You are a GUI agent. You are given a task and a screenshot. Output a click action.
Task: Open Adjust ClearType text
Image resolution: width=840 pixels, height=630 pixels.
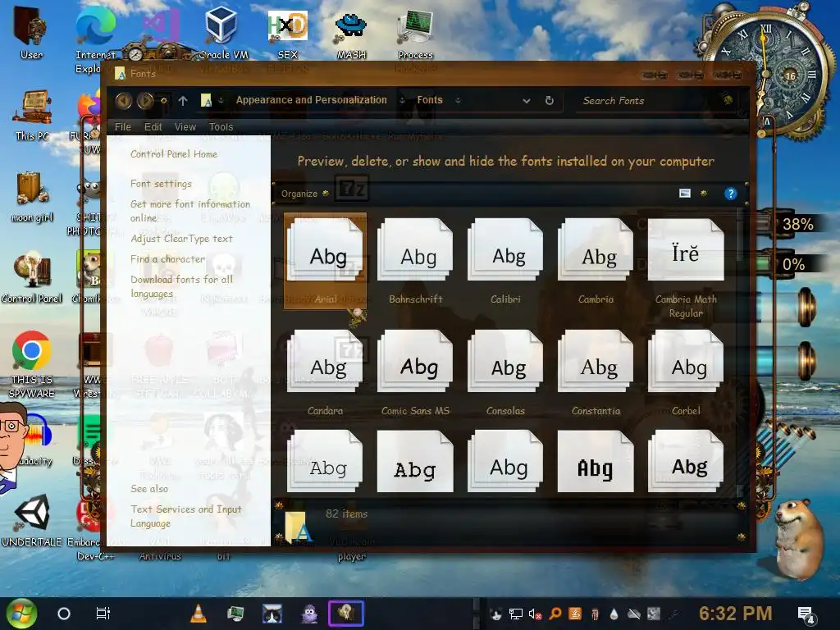pyautogui.click(x=181, y=239)
